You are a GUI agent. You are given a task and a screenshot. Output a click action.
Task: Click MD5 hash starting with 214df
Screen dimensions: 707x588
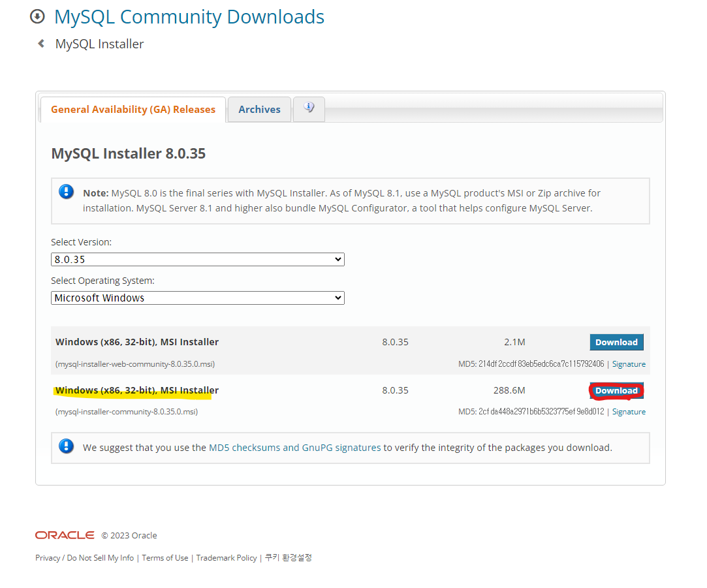point(541,364)
